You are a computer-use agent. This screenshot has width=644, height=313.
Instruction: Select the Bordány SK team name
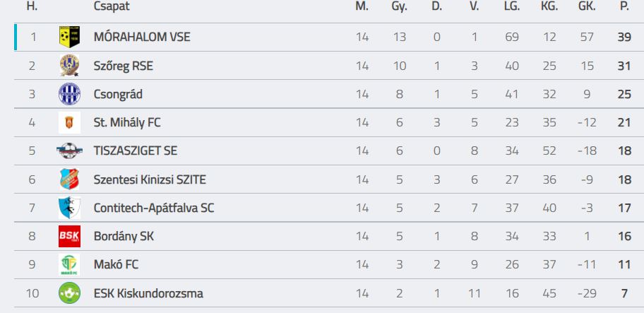coord(124,236)
